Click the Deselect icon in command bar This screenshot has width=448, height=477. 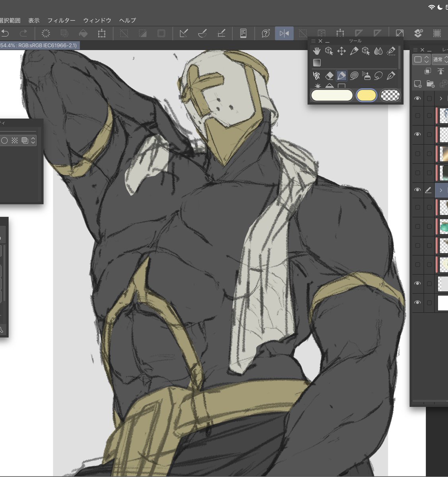coord(124,33)
